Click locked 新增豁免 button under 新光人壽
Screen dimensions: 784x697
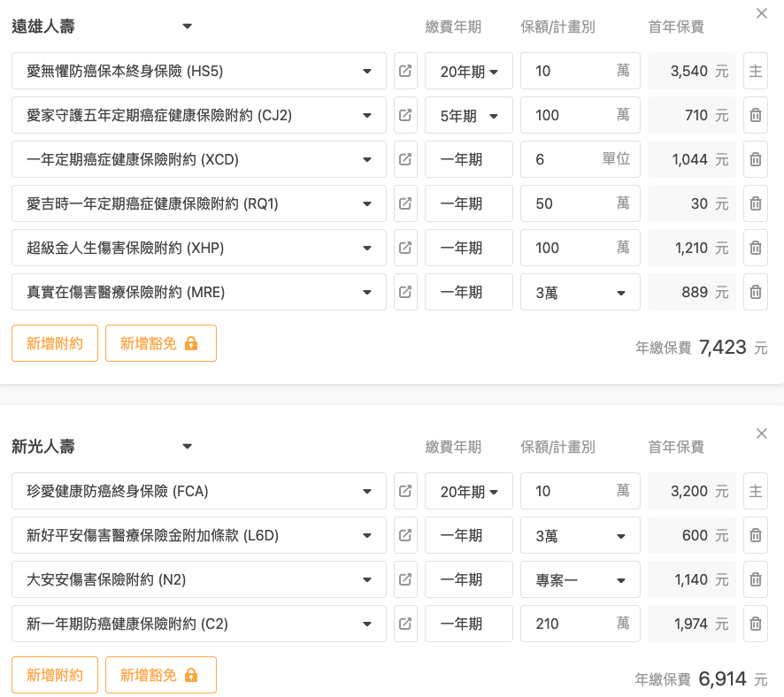[160, 675]
